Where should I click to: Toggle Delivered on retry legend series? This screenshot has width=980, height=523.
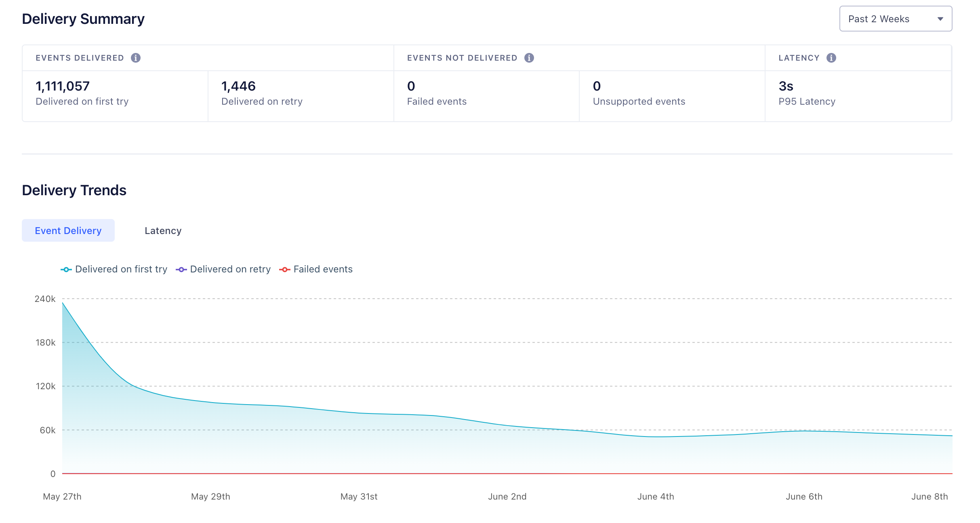tap(223, 269)
